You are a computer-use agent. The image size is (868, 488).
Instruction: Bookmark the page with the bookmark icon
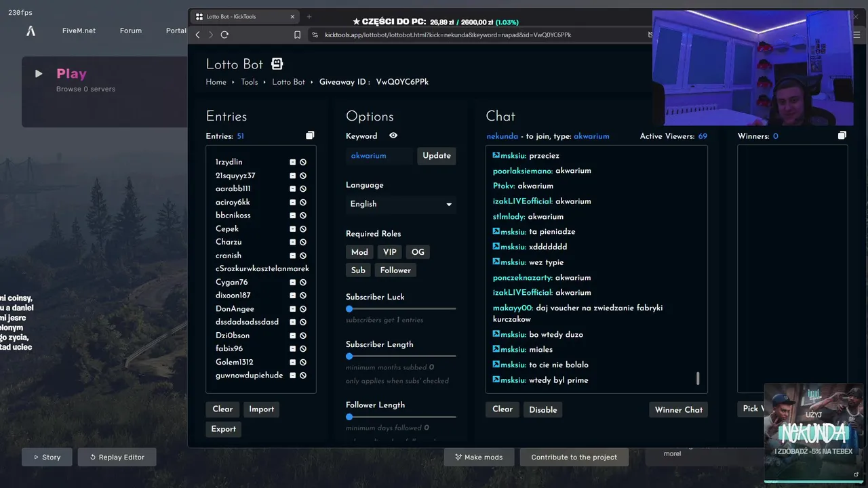pos(297,35)
